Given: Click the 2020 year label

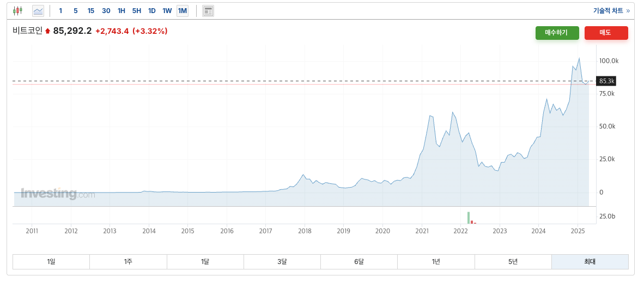Looking at the screenshot, I should [382, 231].
